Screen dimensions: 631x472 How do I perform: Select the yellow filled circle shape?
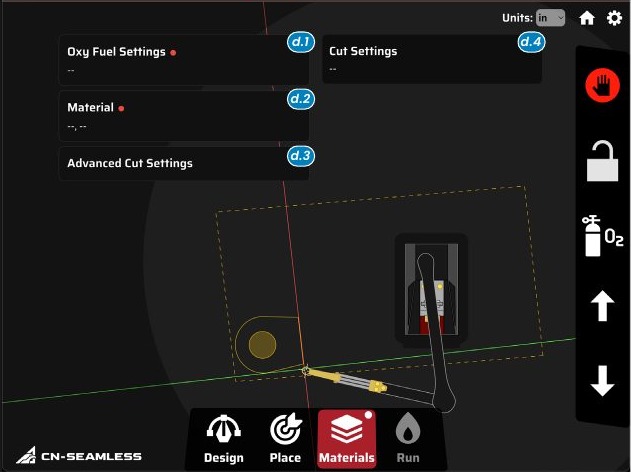coord(262,345)
